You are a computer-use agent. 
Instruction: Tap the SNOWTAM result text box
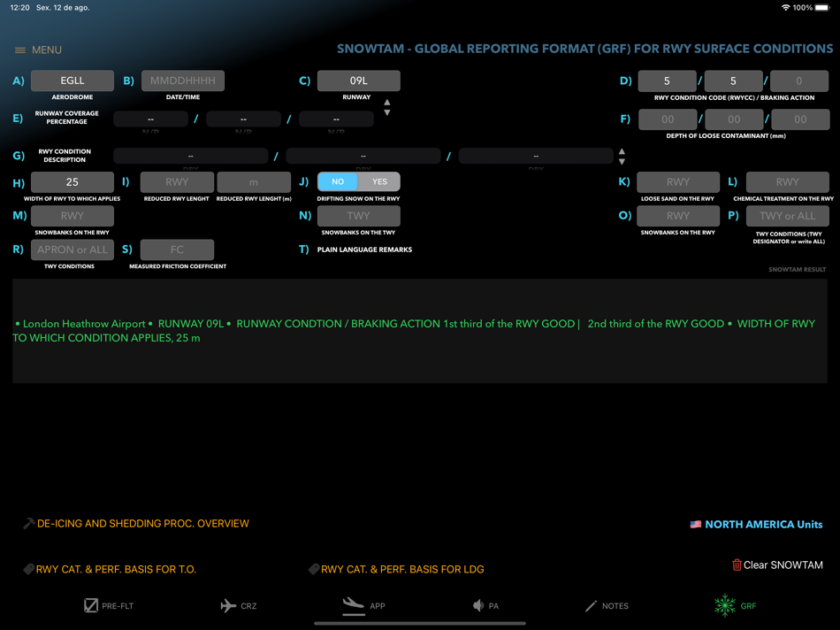pos(420,330)
